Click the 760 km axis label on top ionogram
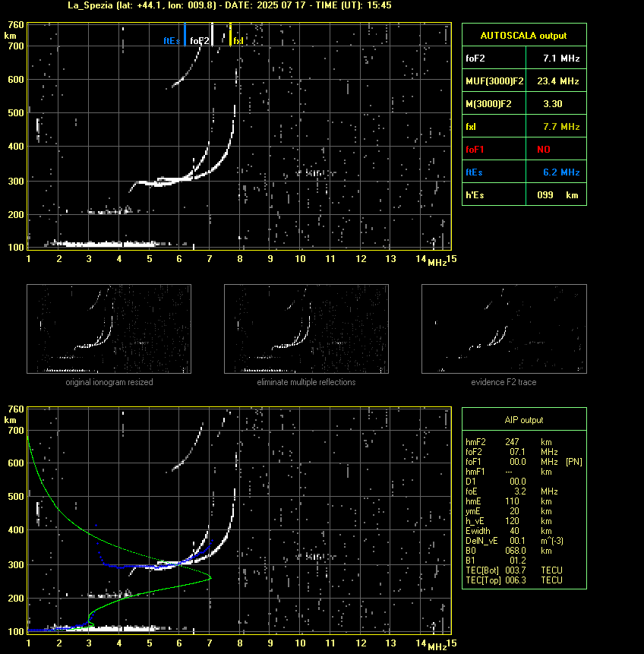This screenshot has height=654, width=644. click(16, 25)
